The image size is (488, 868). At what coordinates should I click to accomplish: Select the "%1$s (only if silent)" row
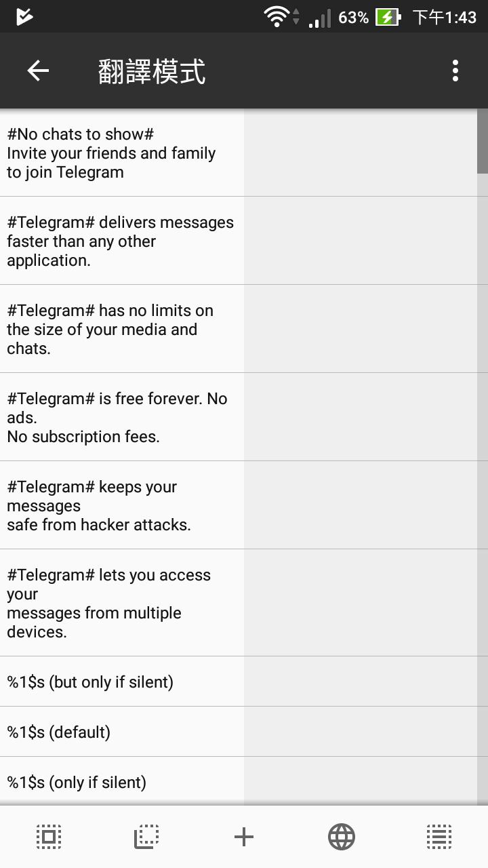coord(122,782)
